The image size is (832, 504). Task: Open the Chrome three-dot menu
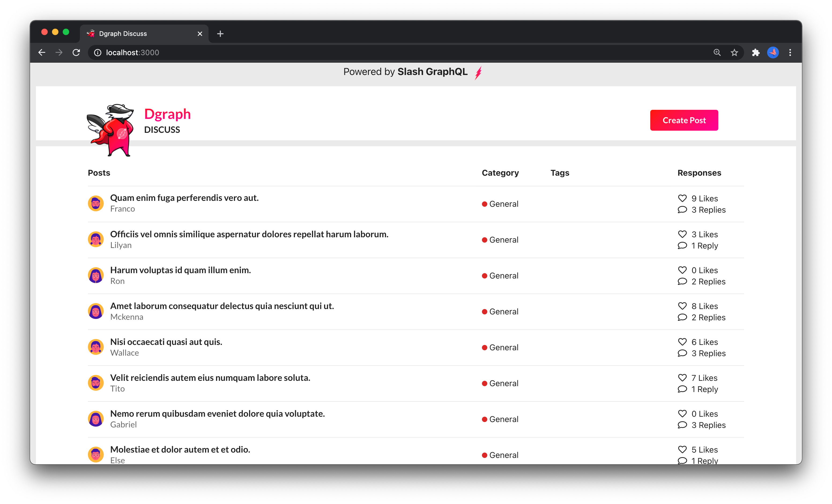[790, 53]
